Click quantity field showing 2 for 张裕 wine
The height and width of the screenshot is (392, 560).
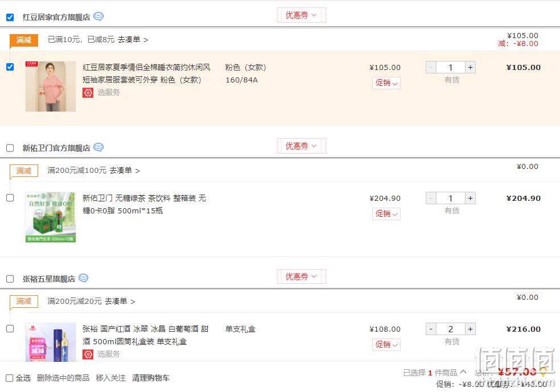(x=451, y=329)
